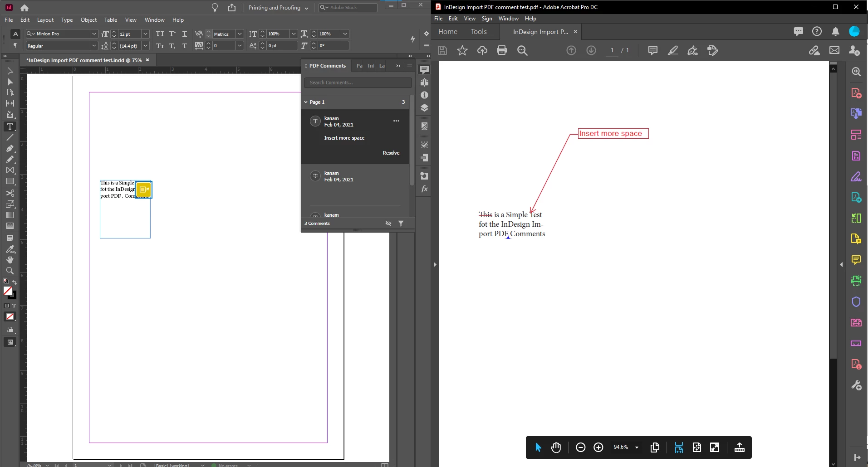Open the Minion Pro font family dropdown
This screenshot has height=467, width=868.
(x=94, y=34)
